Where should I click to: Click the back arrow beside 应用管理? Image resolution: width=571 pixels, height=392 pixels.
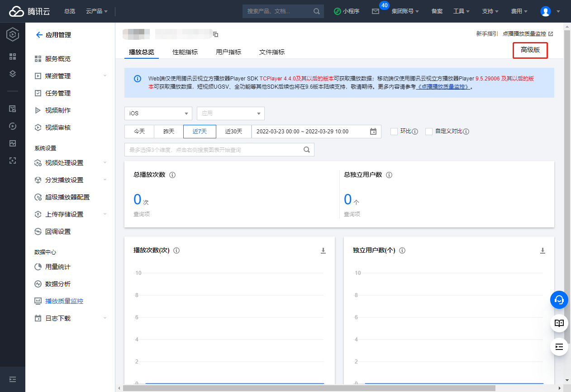[39, 35]
